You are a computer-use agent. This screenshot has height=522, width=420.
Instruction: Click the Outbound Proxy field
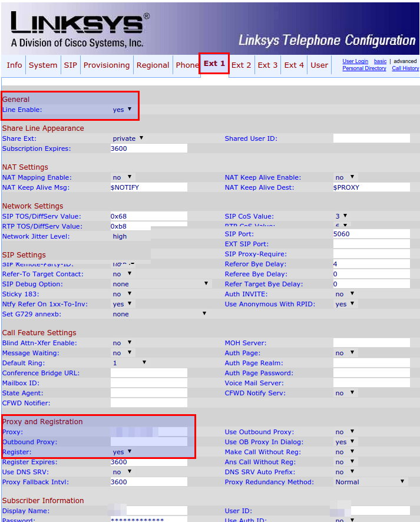(149, 442)
